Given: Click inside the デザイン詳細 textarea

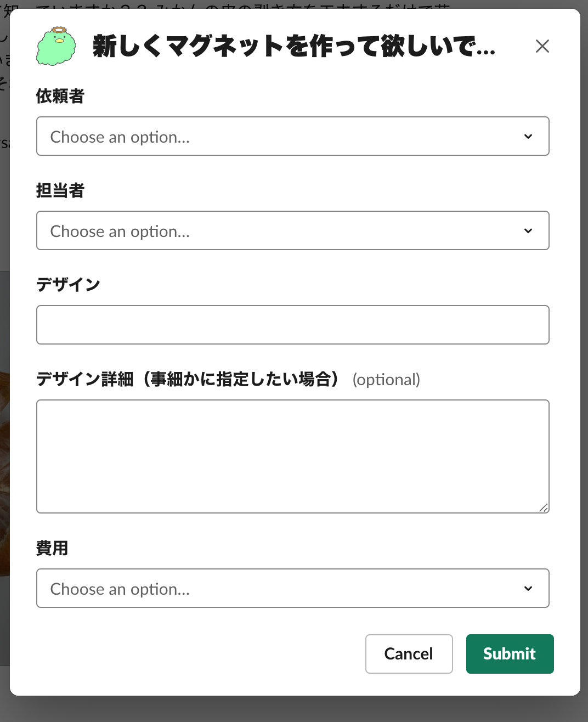Looking at the screenshot, I should click(292, 456).
